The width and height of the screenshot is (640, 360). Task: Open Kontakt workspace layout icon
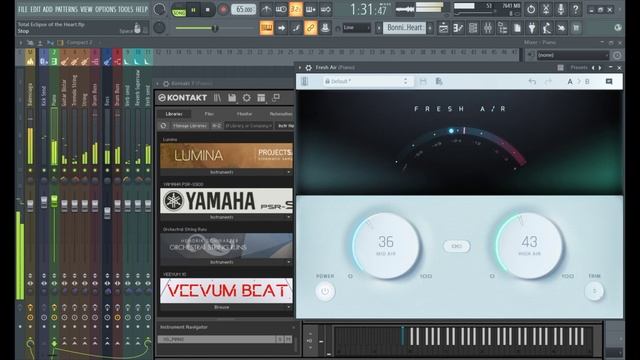point(261,98)
